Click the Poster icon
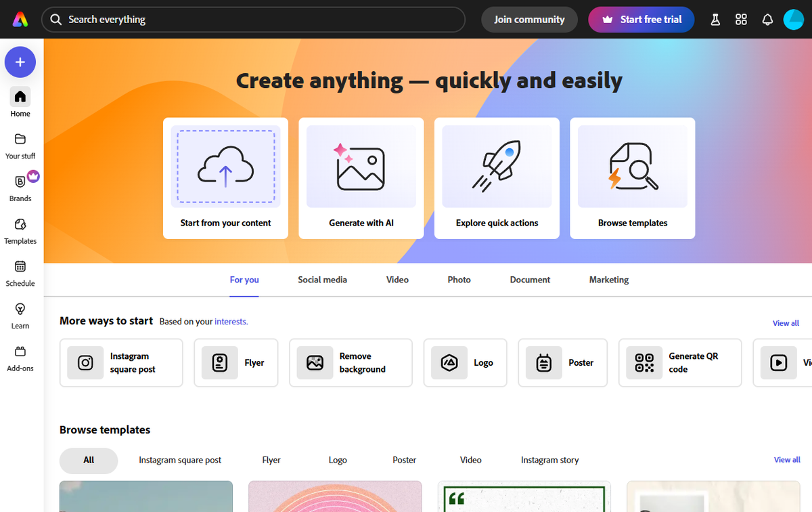This screenshot has width=812, height=512. tap(544, 363)
